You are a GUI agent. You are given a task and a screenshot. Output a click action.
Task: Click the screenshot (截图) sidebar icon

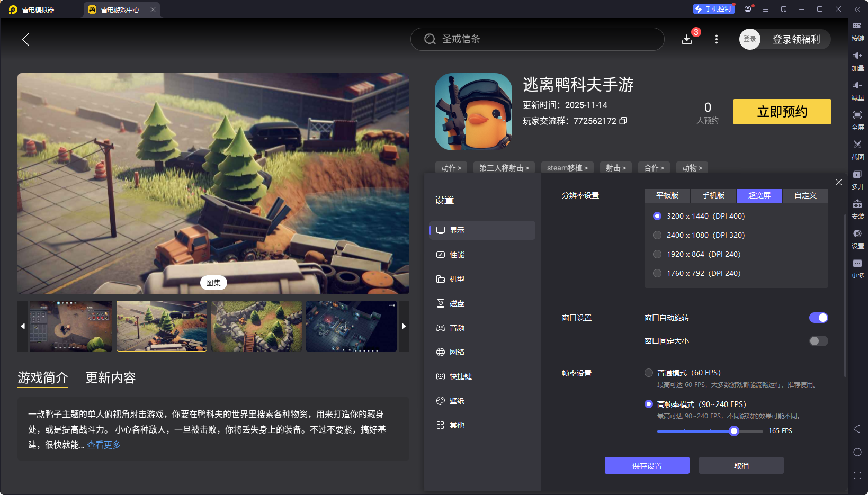(x=857, y=148)
